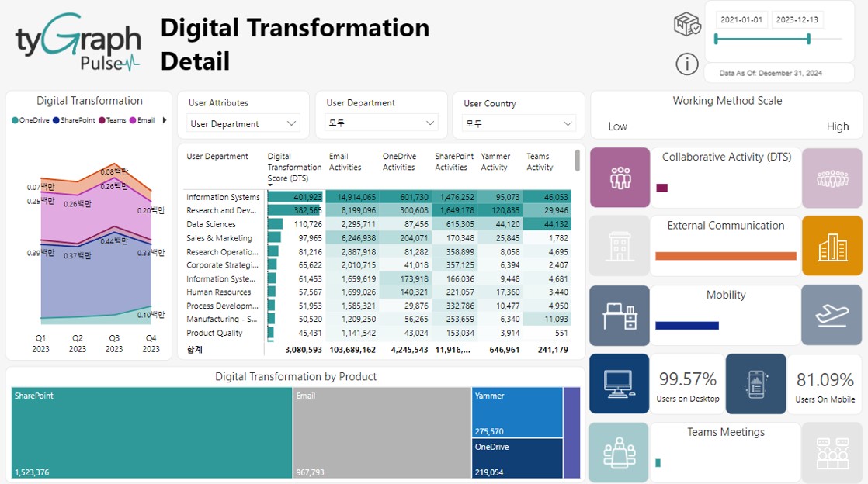Screen dimensions: 868x484
Task: Click Q3 2023 on the chart axis
Action: [114, 344]
